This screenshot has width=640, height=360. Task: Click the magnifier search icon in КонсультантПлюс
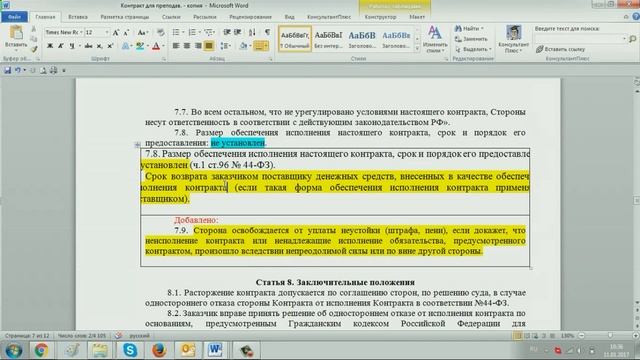[x=633, y=39]
